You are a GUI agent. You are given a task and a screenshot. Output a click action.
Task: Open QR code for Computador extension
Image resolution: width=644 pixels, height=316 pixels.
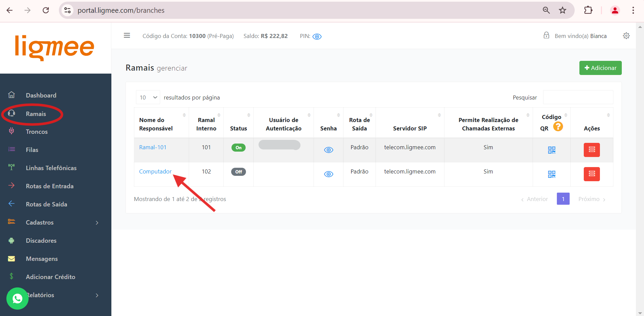551,174
